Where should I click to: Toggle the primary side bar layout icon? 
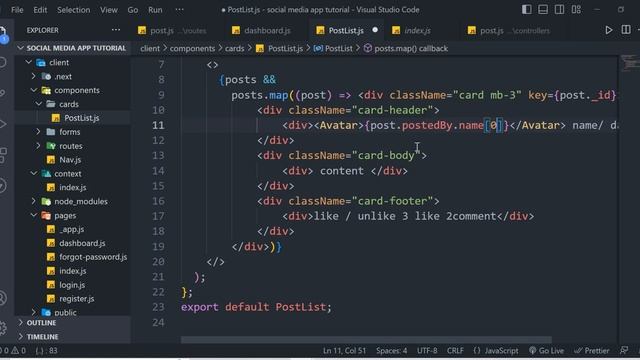pyautogui.click(x=527, y=9)
